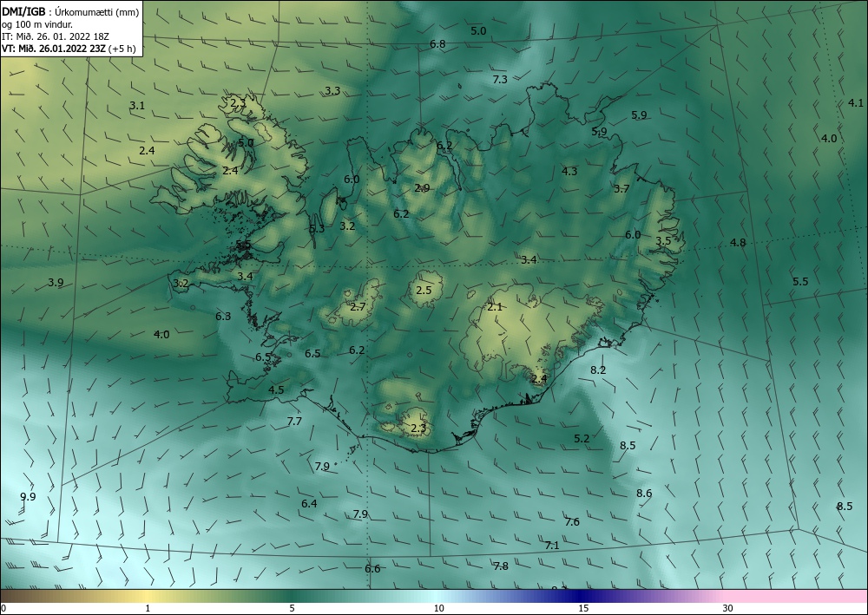Click the 5.2 value south of Iceland
Viewport: 868px width, 615px height.
pyautogui.click(x=582, y=438)
